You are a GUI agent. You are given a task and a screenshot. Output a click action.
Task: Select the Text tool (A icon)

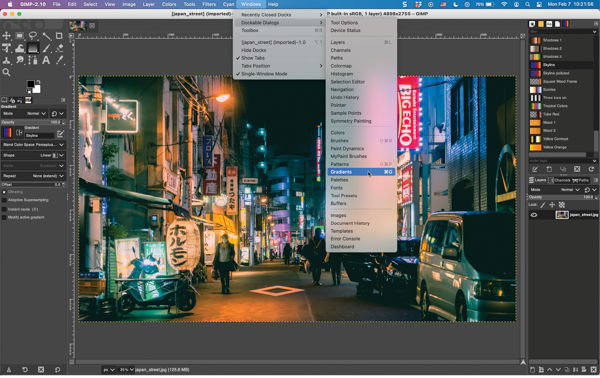pyautogui.click(x=46, y=60)
